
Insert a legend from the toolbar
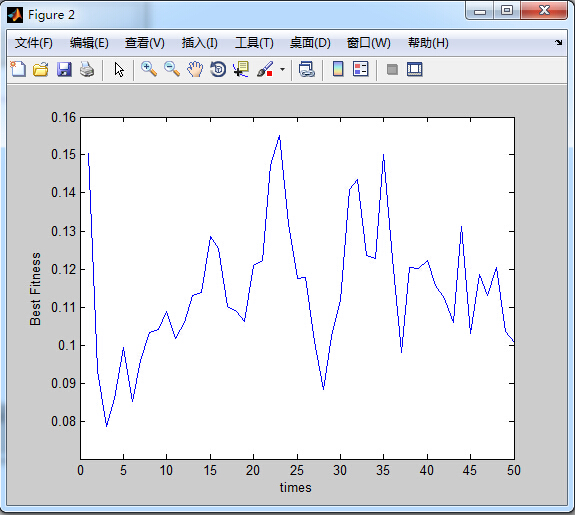361,69
